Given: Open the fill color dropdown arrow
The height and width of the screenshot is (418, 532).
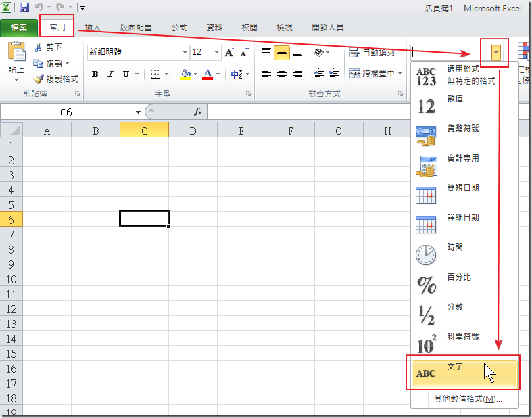Looking at the screenshot, I should point(196,74).
